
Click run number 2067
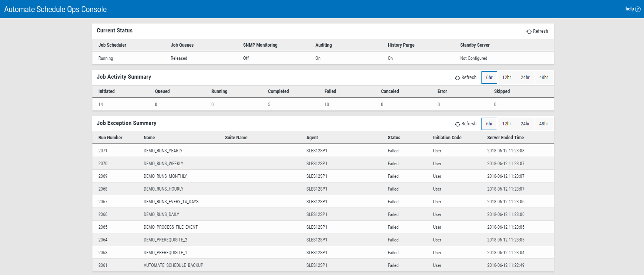click(x=103, y=202)
